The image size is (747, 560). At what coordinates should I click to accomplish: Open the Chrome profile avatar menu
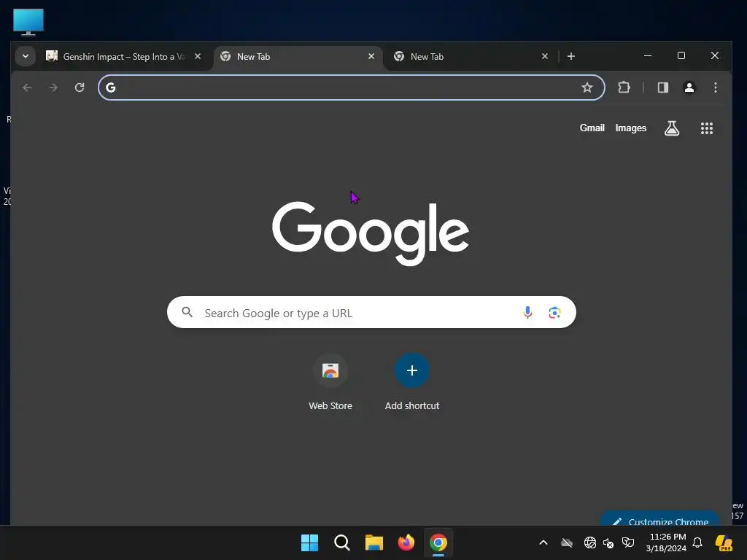689,87
